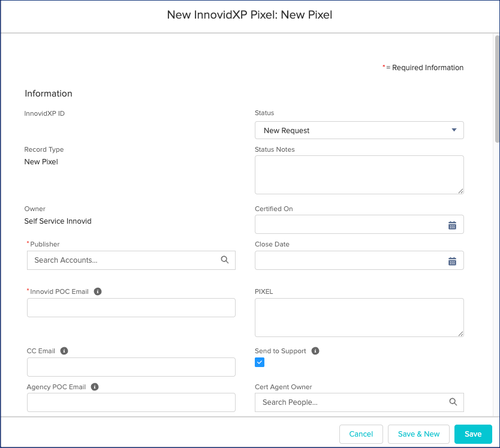This screenshot has height=448, width=500.
Task: Uncheck the Send to Support checkbox
Action: [x=260, y=362]
